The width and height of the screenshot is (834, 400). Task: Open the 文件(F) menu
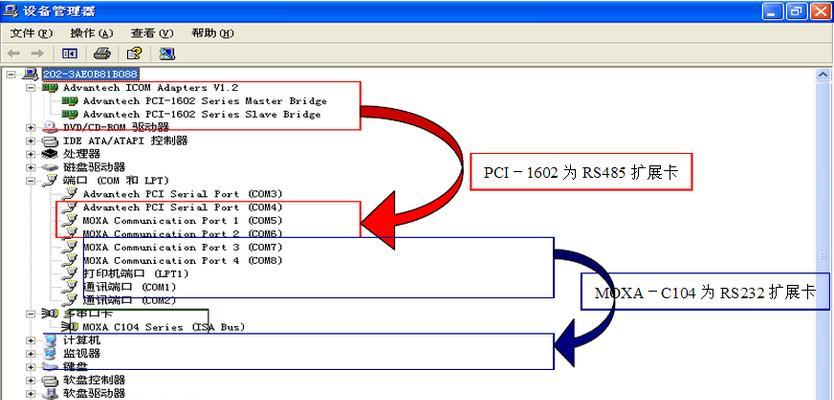31,34
